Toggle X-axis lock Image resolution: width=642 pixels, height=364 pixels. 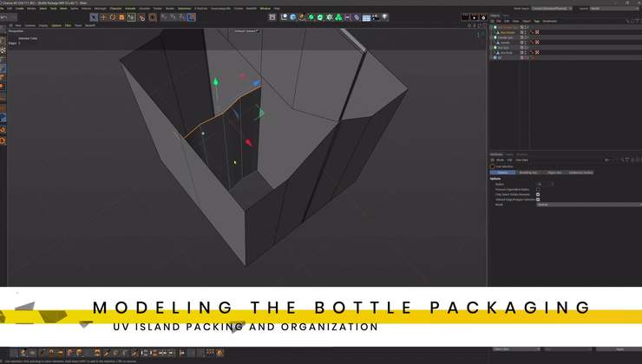[x=164, y=17]
